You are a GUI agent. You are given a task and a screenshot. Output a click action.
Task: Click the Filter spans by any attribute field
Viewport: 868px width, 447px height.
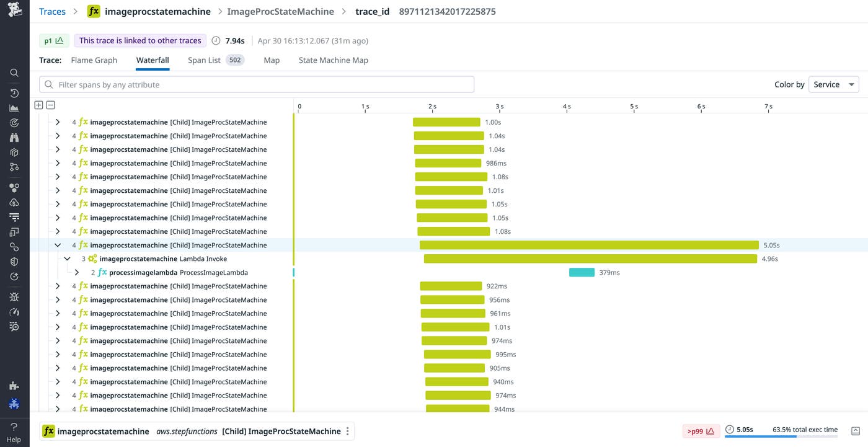coord(257,84)
